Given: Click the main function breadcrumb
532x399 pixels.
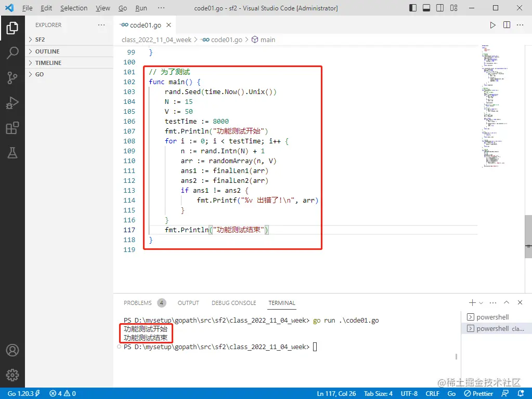Looking at the screenshot, I should (x=263, y=39).
